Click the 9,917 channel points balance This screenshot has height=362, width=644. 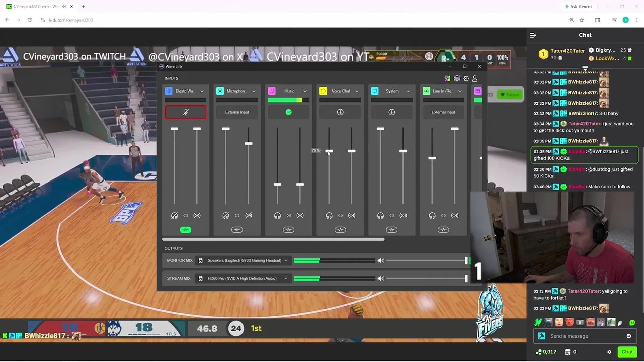pyautogui.click(x=546, y=352)
